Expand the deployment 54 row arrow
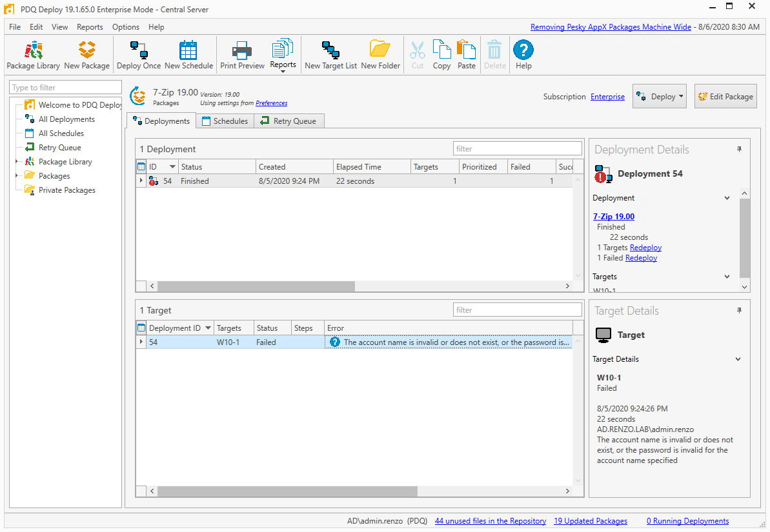 click(141, 181)
